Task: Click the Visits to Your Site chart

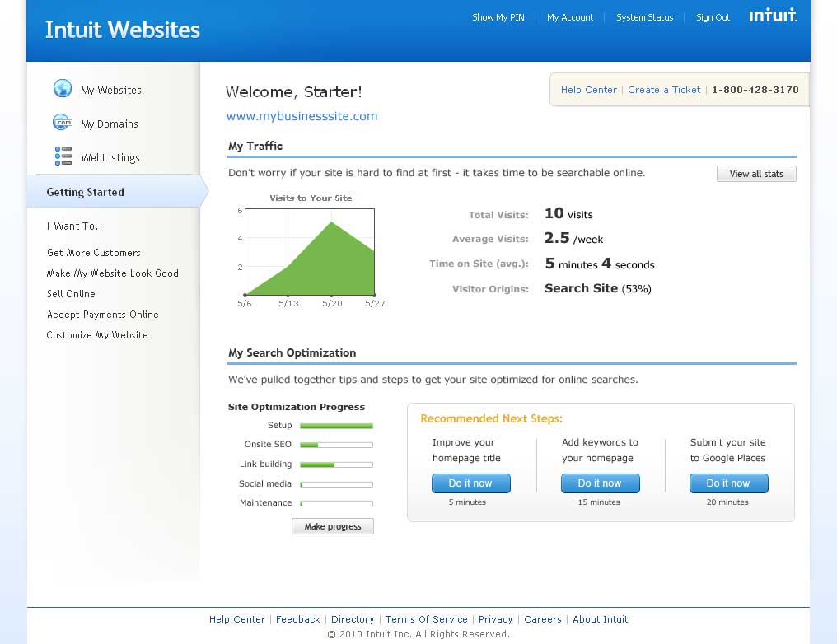Action: point(310,252)
